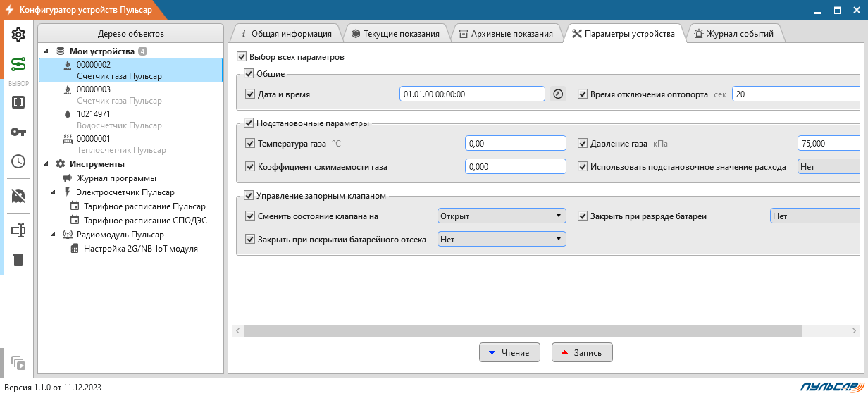Switch to Общая информация tab

(286, 33)
